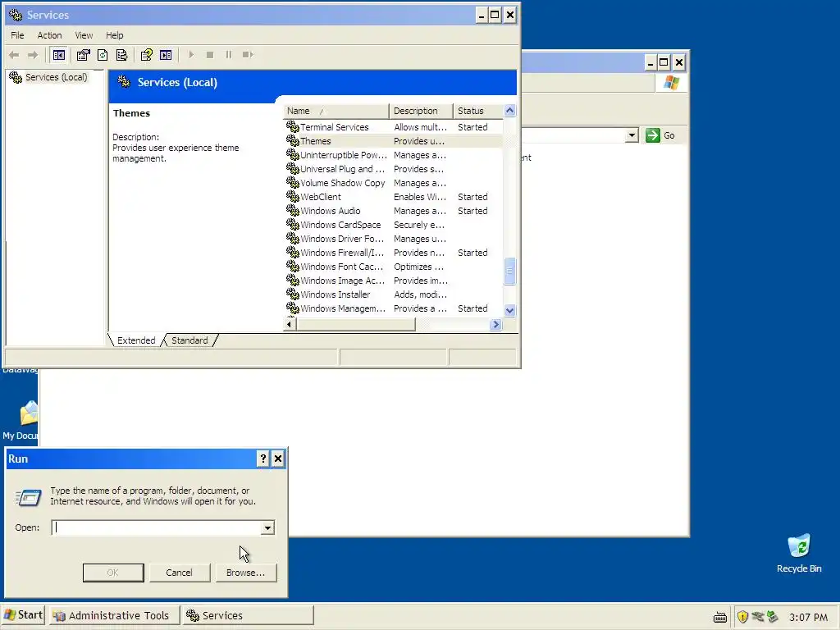
Task: Toggle Show/Hide Action Pane icon
Action: [166, 55]
